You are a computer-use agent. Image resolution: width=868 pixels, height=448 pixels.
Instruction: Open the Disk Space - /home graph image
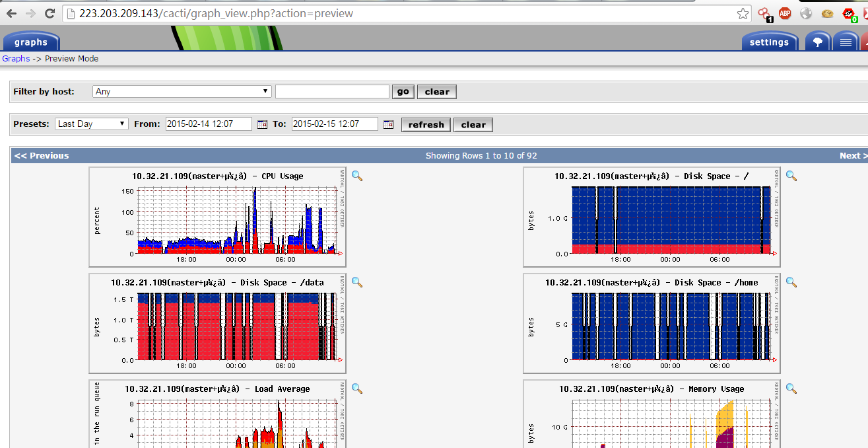pos(651,323)
